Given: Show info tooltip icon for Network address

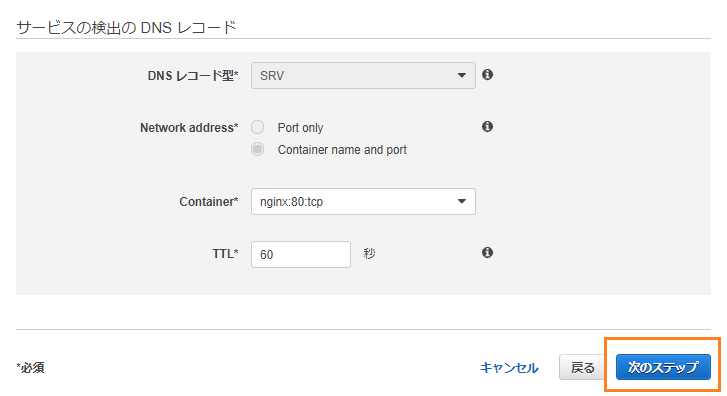Looking at the screenshot, I should pos(487,127).
